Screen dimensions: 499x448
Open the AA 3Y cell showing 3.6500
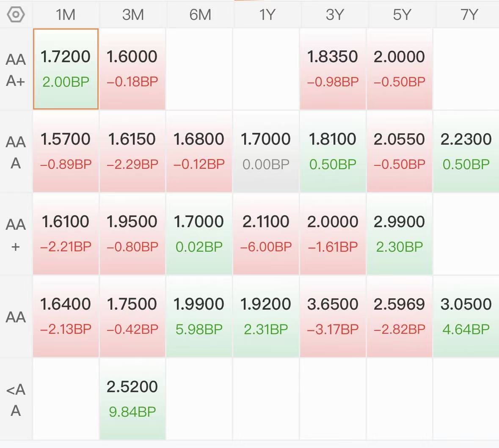(x=333, y=316)
